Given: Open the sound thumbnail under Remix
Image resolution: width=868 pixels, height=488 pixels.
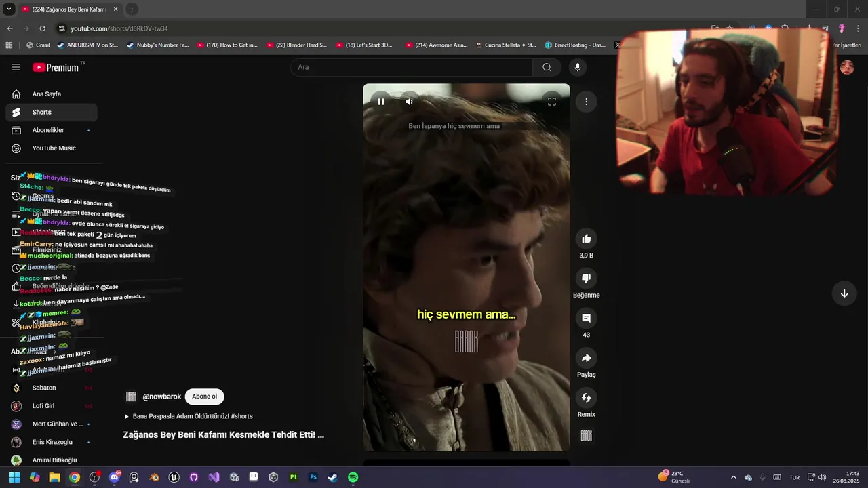Looking at the screenshot, I should (586, 436).
